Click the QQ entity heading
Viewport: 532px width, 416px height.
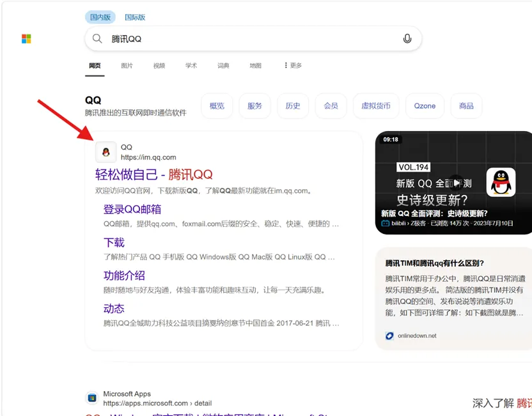(x=93, y=100)
